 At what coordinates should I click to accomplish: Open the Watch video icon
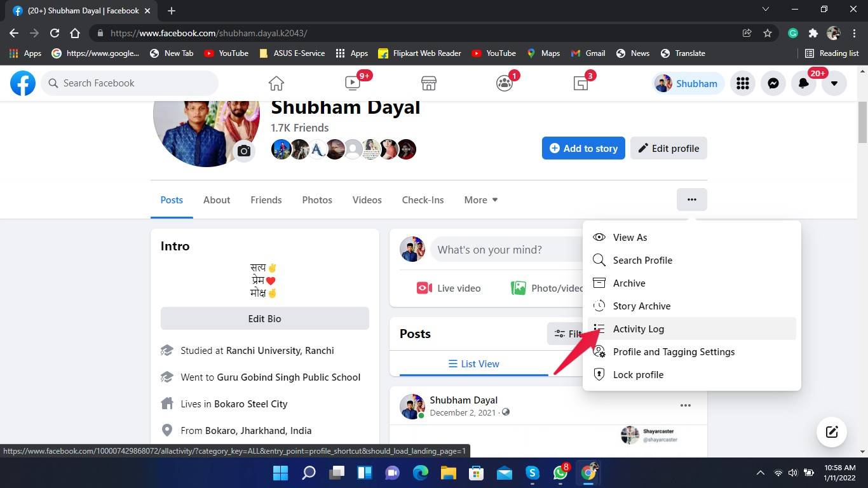(352, 83)
